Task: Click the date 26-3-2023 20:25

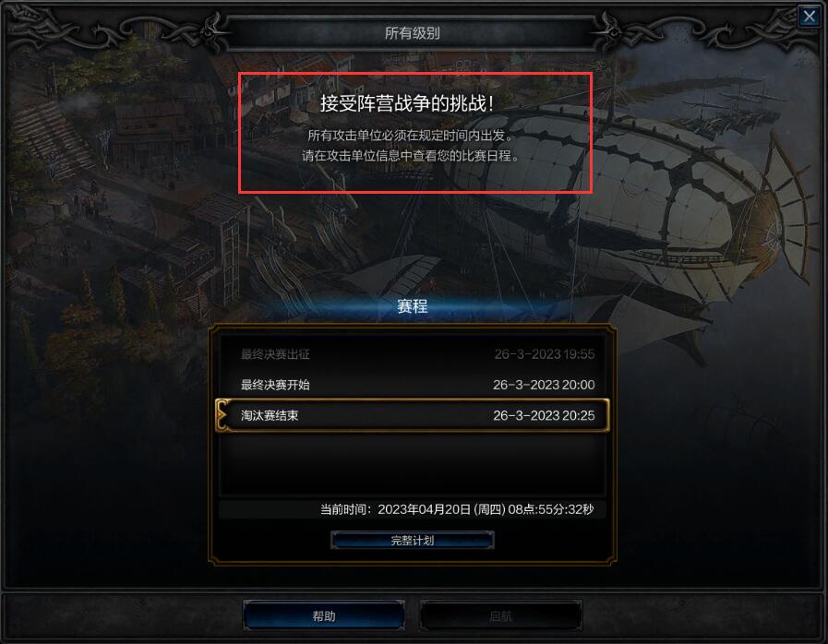Action: [544, 415]
